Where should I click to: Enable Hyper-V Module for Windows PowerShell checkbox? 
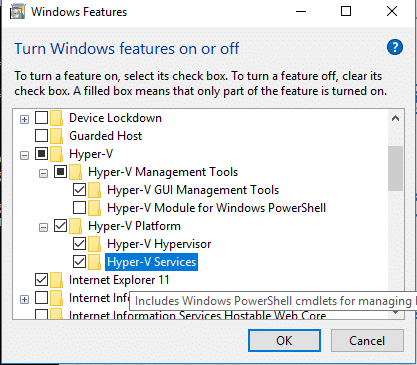click(79, 208)
